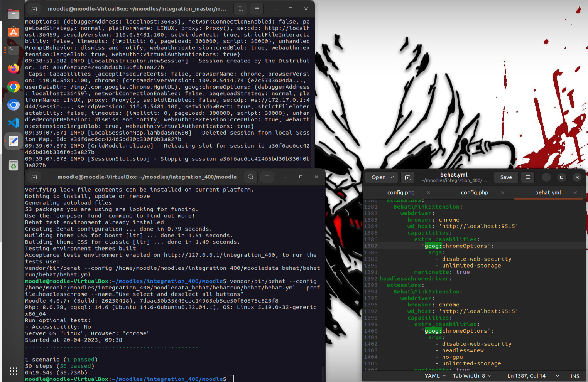Close the leftmost config.php tab
588x382 pixels.
[429, 192]
